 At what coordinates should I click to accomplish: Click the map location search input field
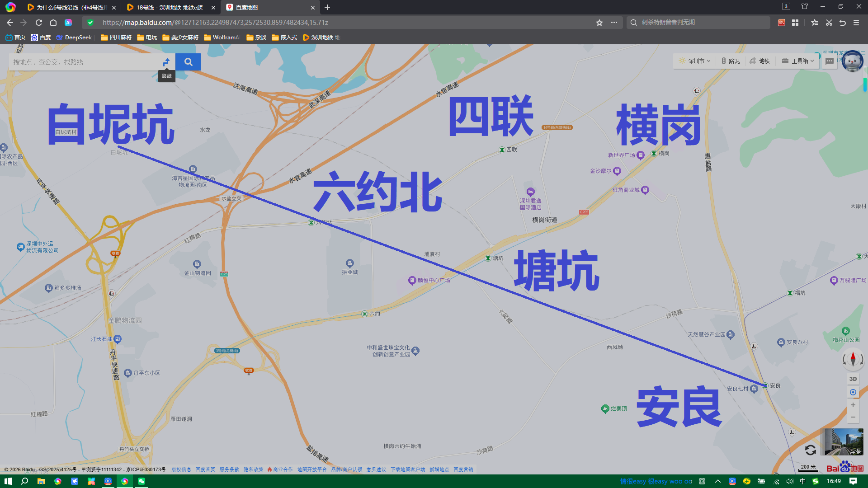click(81, 62)
